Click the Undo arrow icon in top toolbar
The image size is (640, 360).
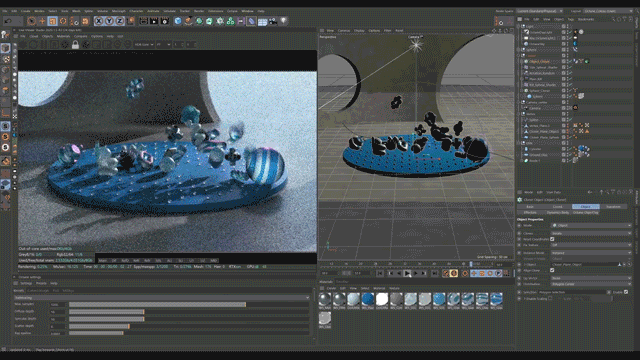click(8, 21)
